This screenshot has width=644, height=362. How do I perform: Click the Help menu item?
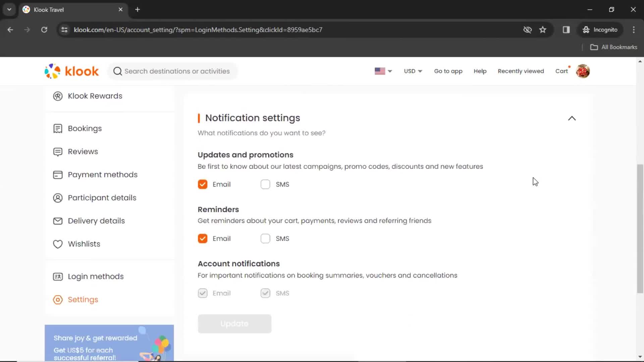click(x=480, y=71)
